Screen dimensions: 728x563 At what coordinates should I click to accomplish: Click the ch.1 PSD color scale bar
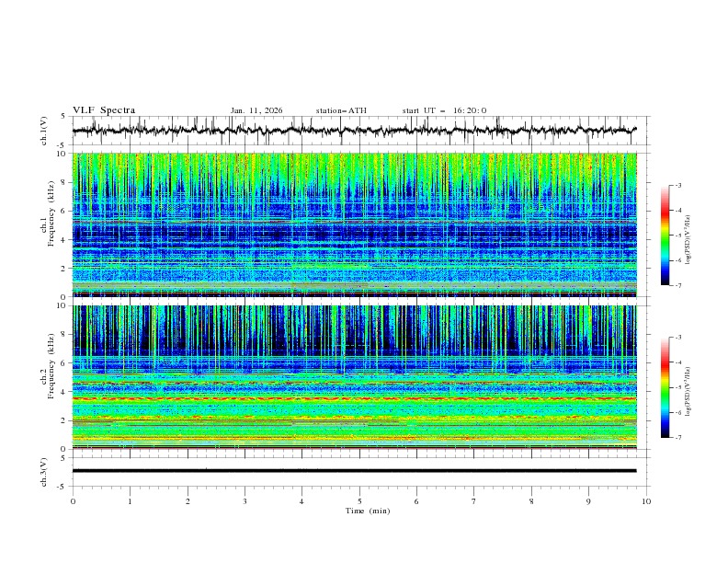pos(665,236)
